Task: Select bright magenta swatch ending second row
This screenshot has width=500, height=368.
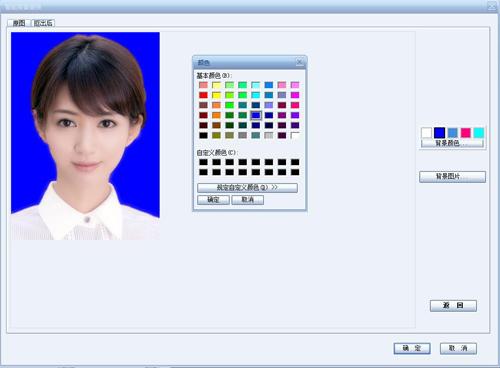Action: click(x=295, y=95)
